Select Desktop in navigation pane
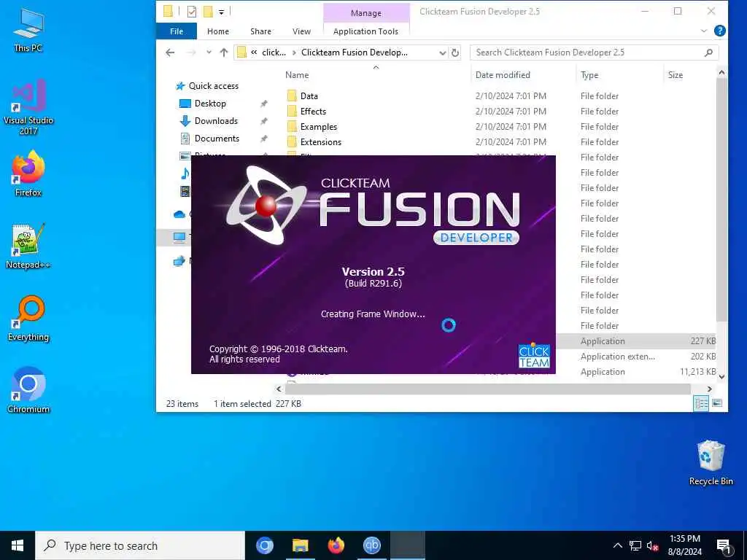 pos(210,104)
